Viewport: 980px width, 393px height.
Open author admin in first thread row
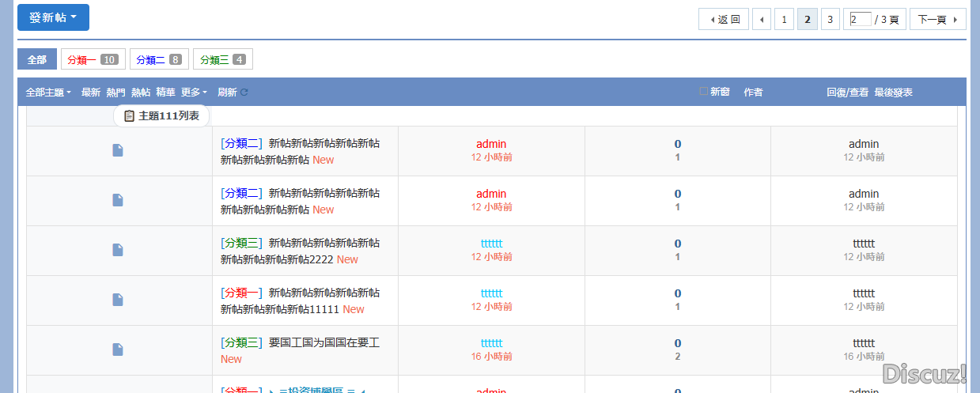click(x=491, y=144)
